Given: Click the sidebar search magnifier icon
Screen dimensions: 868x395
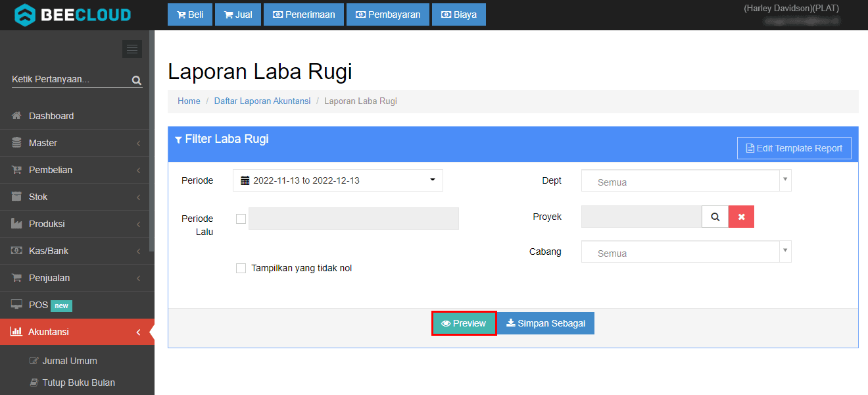Looking at the screenshot, I should pyautogui.click(x=137, y=80).
